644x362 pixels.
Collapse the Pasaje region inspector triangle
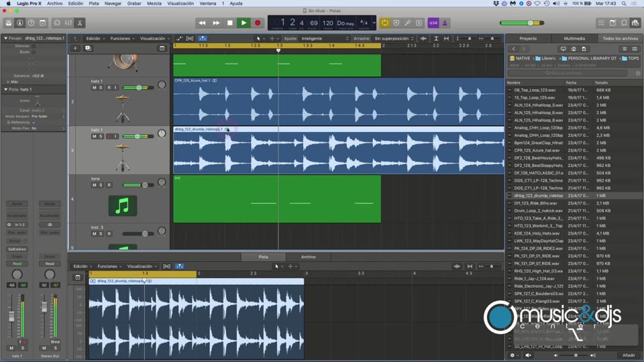[5, 38]
